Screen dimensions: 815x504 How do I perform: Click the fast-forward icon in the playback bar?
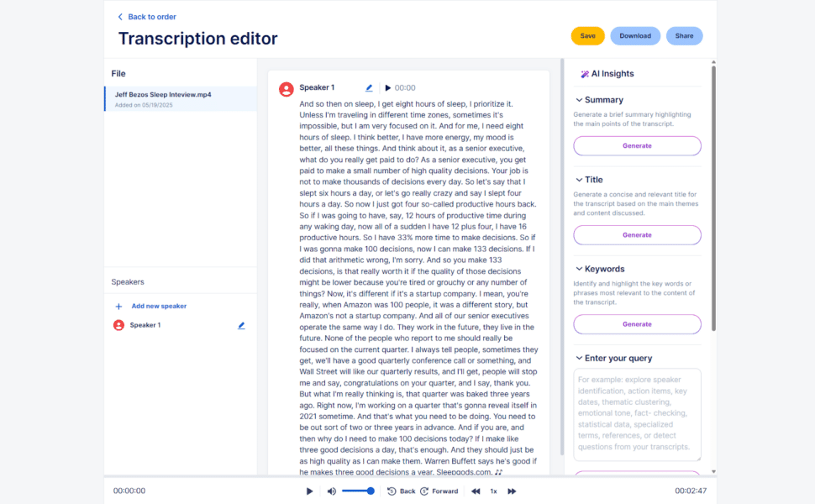513,491
